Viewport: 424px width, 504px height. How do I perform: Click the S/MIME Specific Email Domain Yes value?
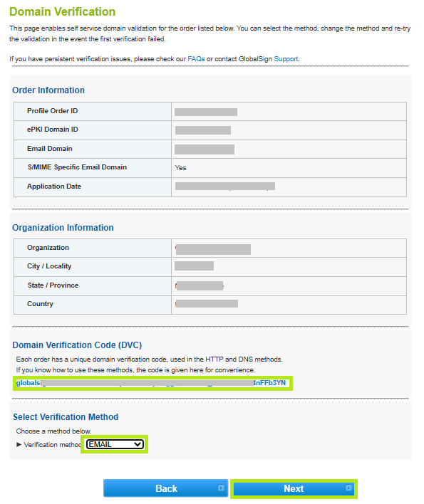click(x=180, y=168)
